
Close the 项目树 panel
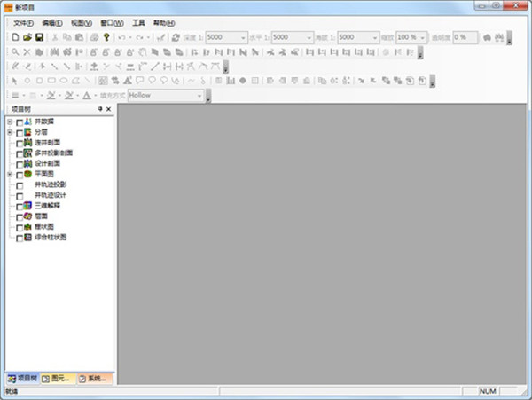tap(109, 109)
